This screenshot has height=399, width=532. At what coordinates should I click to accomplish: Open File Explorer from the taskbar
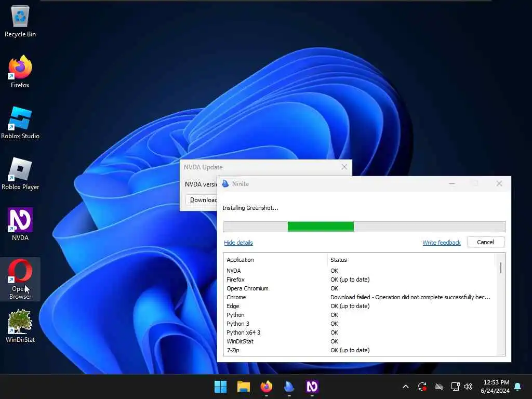click(x=244, y=387)
